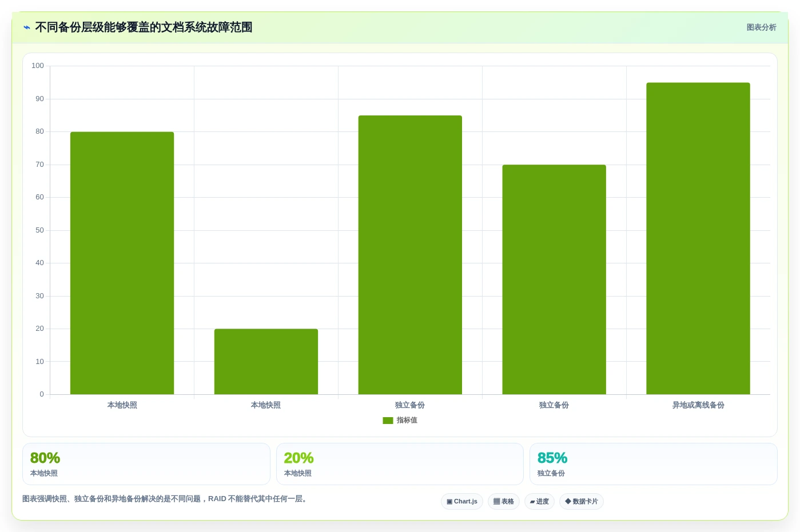Click the chart bar with value 80
Image resolution: width=800 pixels, height=532 pixels.
point(122,263)
